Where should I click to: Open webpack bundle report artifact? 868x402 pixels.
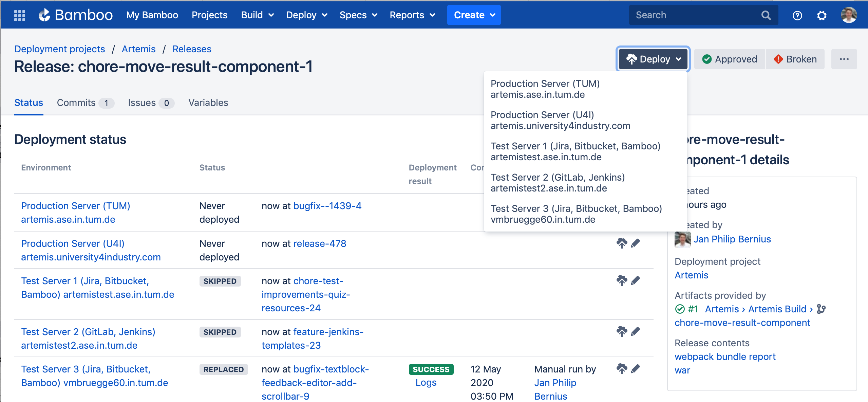click(x=725, y=357)
